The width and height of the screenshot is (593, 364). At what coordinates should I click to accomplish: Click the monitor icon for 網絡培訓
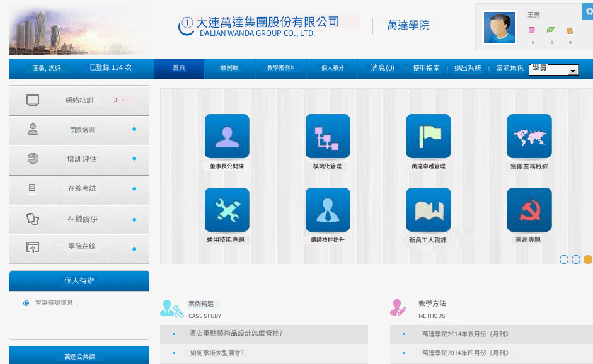(33, 100)
